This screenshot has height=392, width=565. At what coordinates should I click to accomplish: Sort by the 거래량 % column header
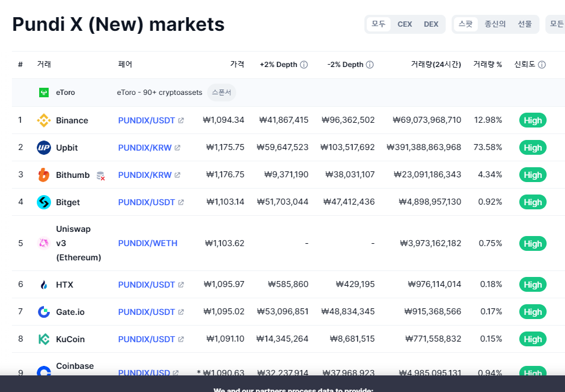click(x=487, y=65)
